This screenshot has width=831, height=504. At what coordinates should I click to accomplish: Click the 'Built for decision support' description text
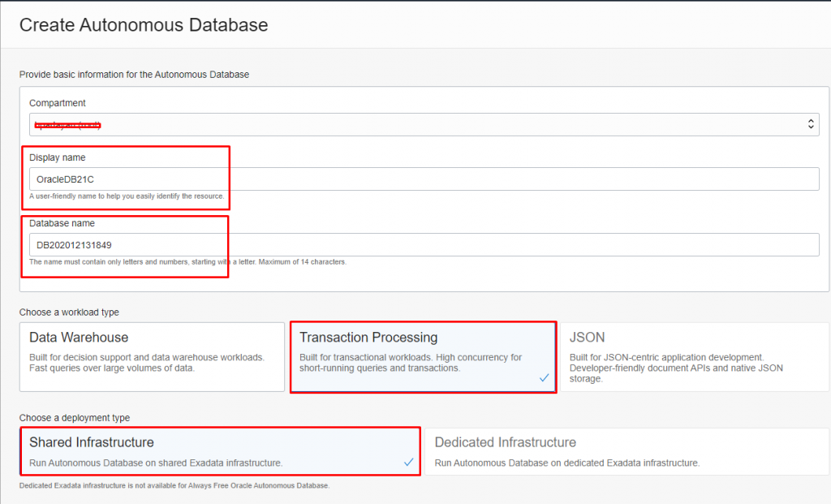147,363
